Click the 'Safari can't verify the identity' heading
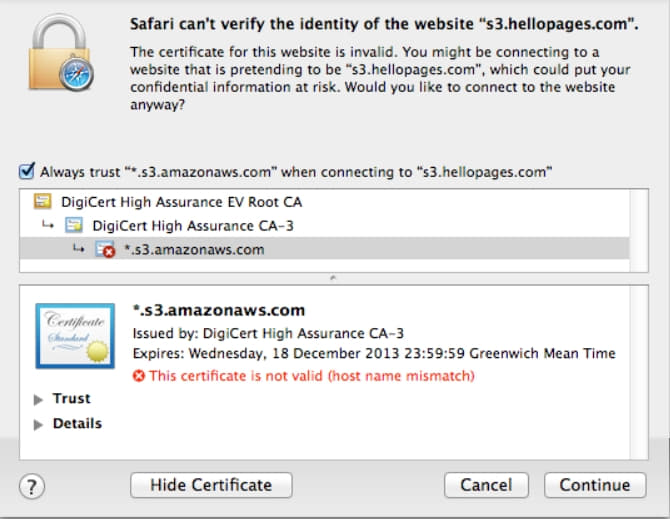The width and height of the screenshot is (670, 519). click(x=384, y=24)
